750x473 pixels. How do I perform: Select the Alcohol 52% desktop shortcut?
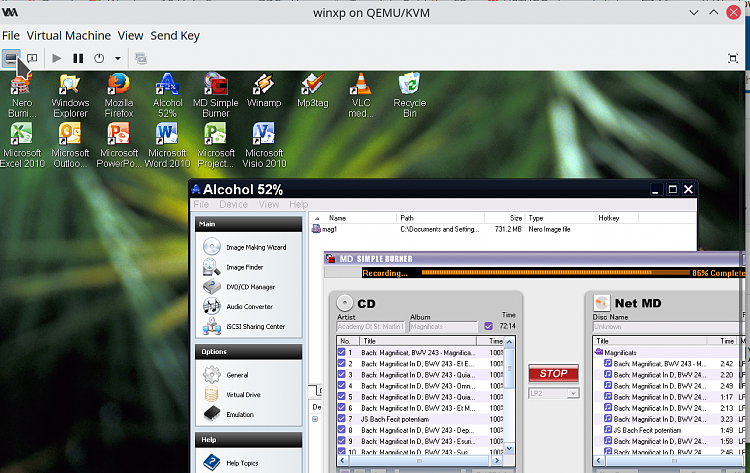point(167,95)
